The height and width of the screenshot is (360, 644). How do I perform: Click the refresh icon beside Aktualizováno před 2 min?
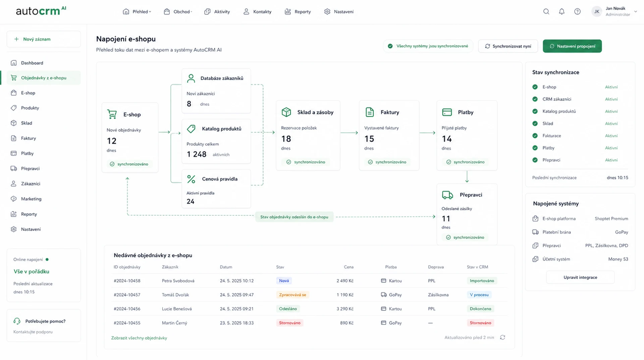coord(502,337)
